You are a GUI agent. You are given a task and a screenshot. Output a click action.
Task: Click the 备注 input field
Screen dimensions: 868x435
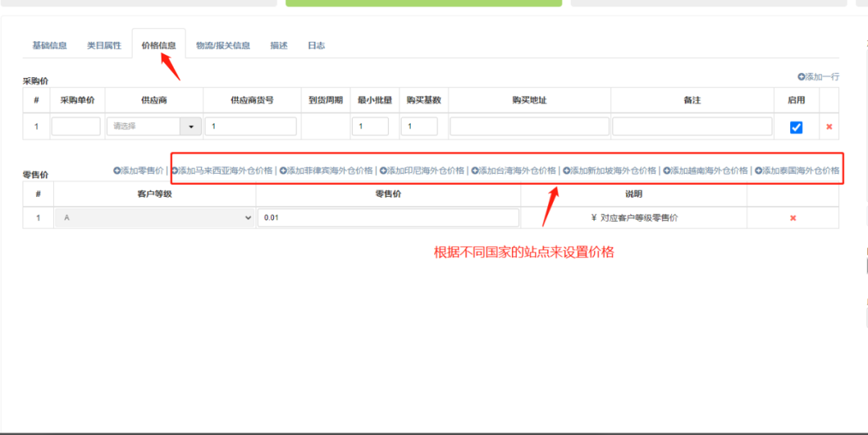(692, 126)
